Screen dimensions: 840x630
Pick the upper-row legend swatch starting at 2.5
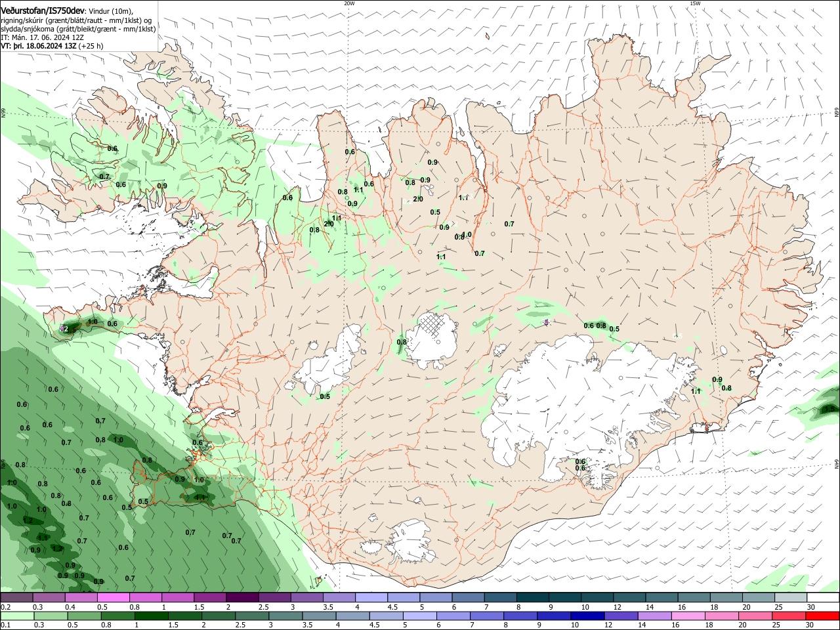click(x=274, y=598)
